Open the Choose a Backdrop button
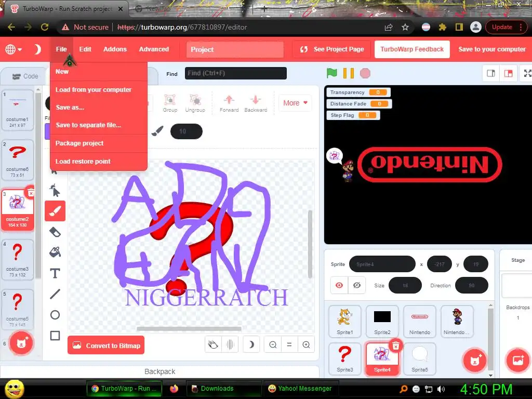The height and width of the screenshot is (399, 532). point(518,361)
